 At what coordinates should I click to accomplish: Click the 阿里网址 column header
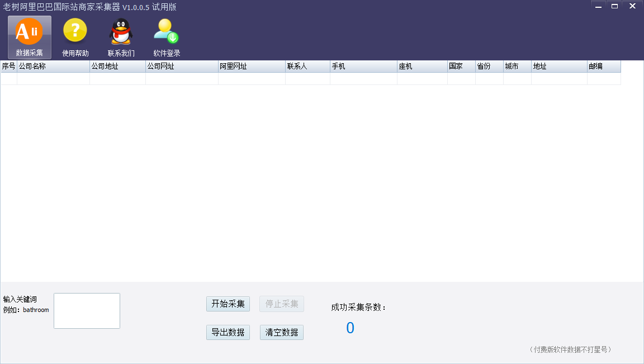(252, 66)
